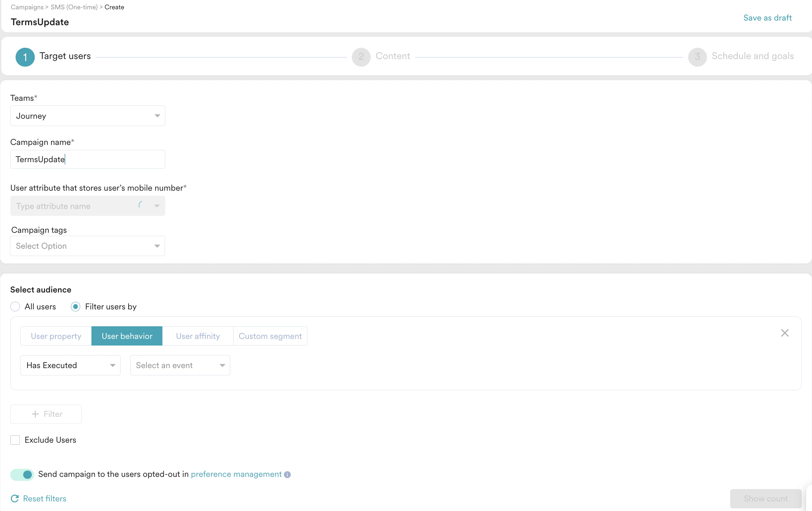Screen dimensions: 812x511
Task: Click the preference management info icon
Action: coord(287,474)
